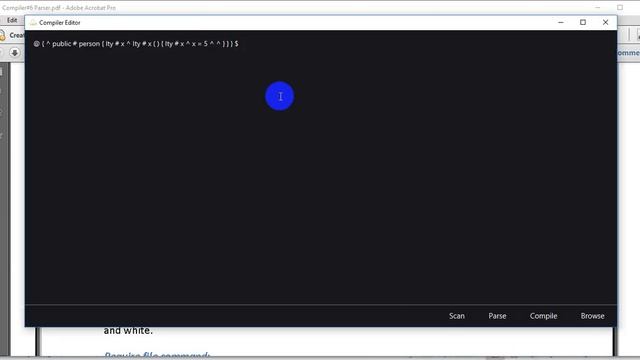Run the Parse command

(x=497, y=316)
